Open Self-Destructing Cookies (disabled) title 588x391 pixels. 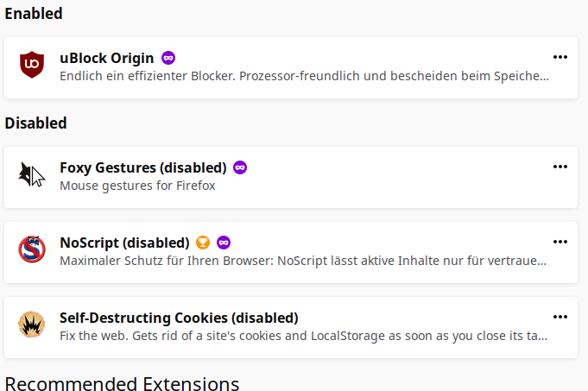(x=179, y=318)
